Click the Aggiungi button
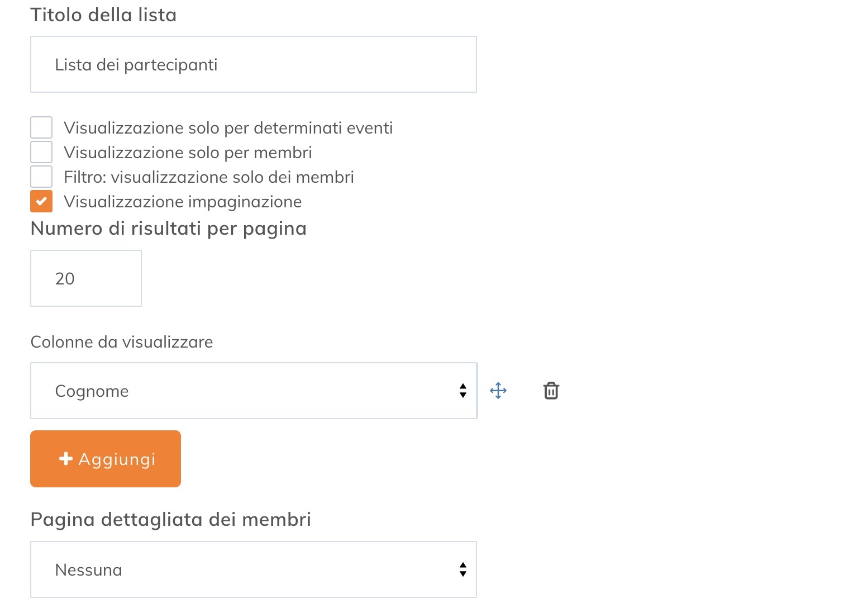 105,458
